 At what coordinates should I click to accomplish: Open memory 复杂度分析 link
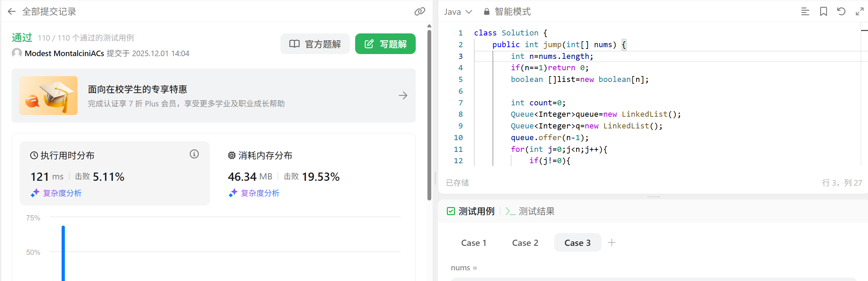point(260,193)
